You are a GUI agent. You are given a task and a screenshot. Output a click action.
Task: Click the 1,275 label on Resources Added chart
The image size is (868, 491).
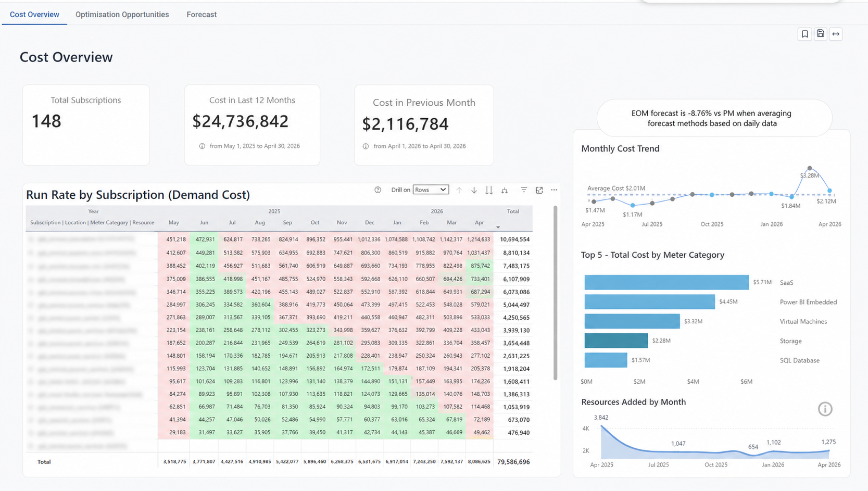coord(828,442)
